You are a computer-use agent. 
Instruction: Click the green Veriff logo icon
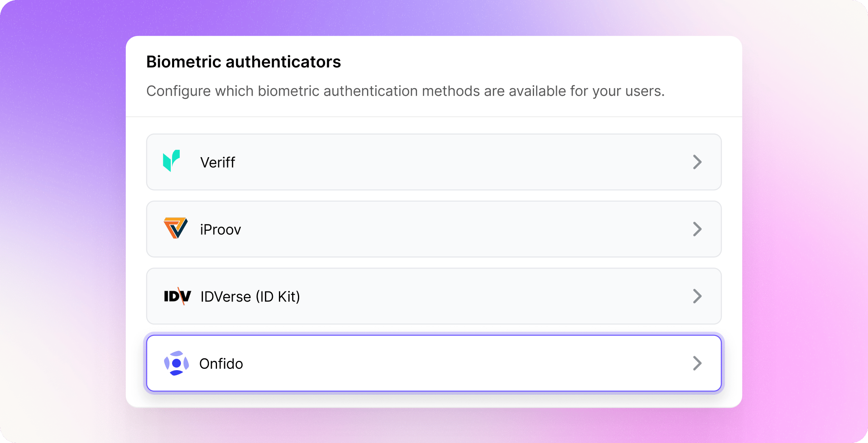[172, 161]
